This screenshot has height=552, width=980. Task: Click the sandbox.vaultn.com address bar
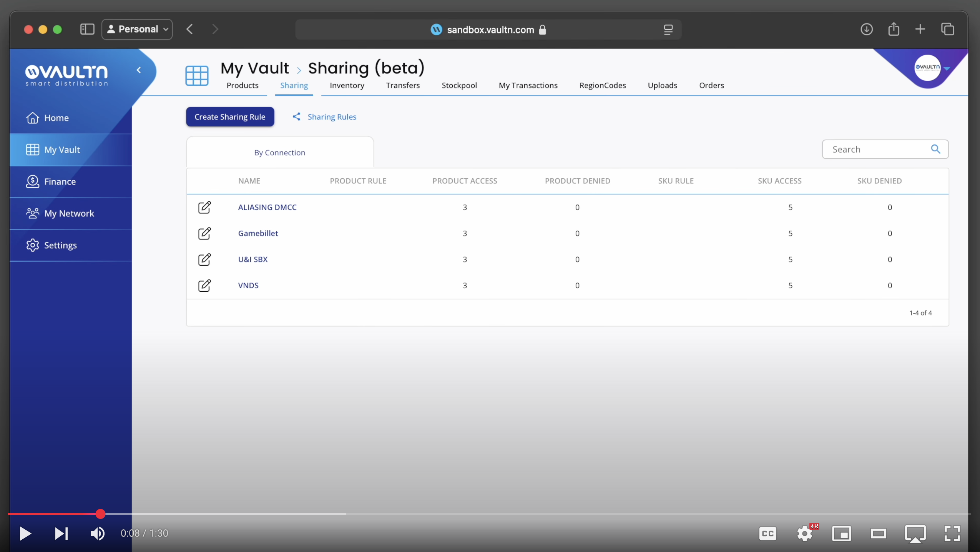[488, 30]
